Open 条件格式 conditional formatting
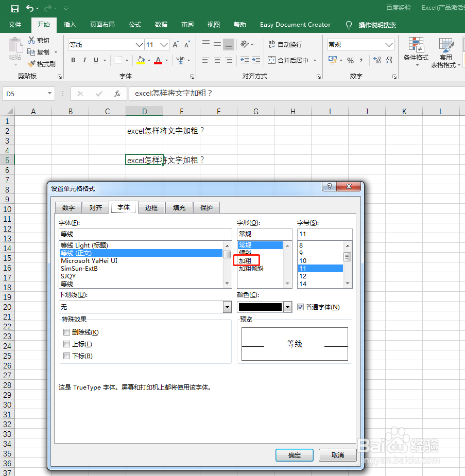Viewport: 465px width, 476px height. (416, 52)
